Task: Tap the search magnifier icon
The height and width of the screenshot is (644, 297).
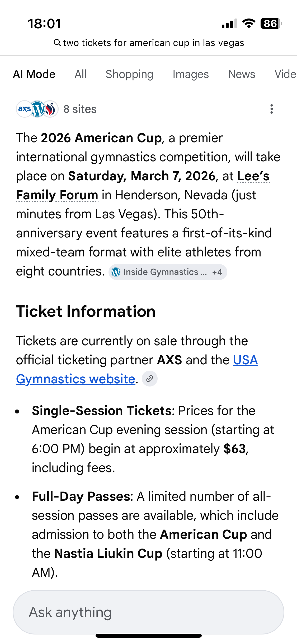Action: (x=57, y=43)
